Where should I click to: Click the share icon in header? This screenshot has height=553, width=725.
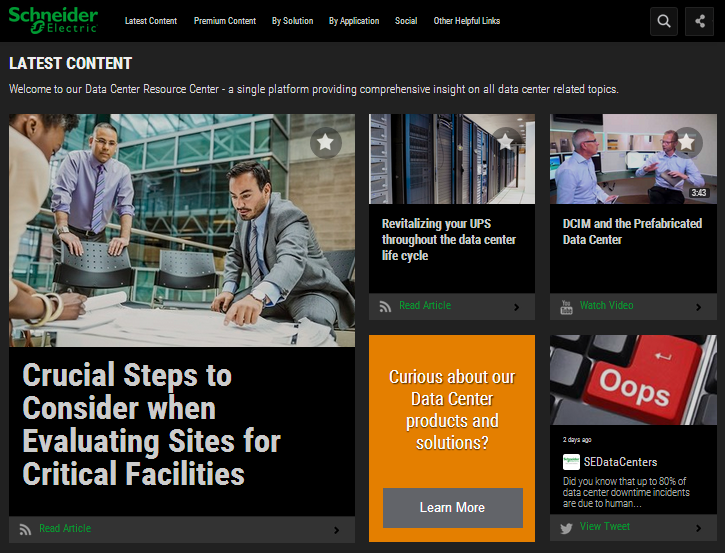[699, 21]
